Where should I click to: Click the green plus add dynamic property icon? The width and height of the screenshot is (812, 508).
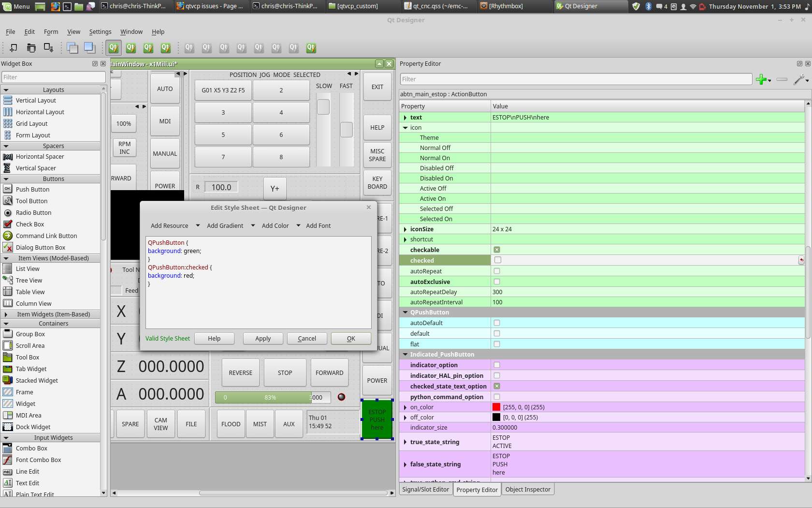pyautogui.click(x=761, y=79)
